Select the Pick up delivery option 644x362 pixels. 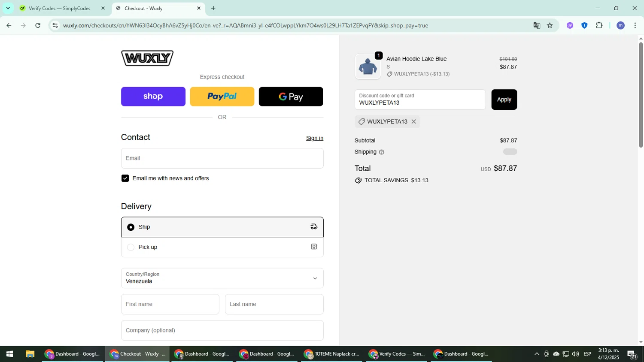point(222,247)
